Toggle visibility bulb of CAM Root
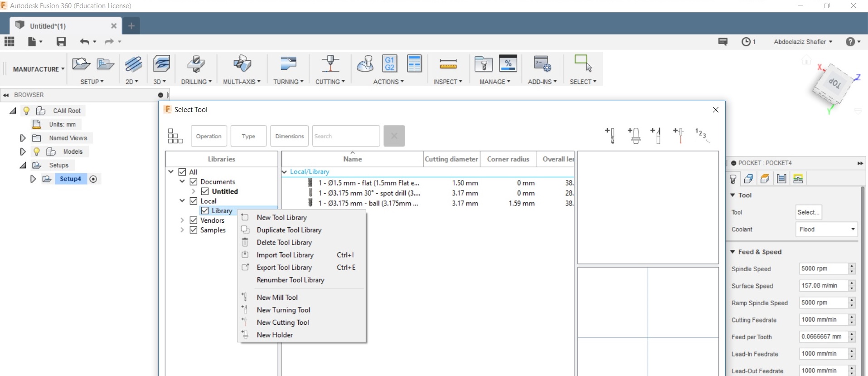Viewport: 868px width, 376px height. 27,111
